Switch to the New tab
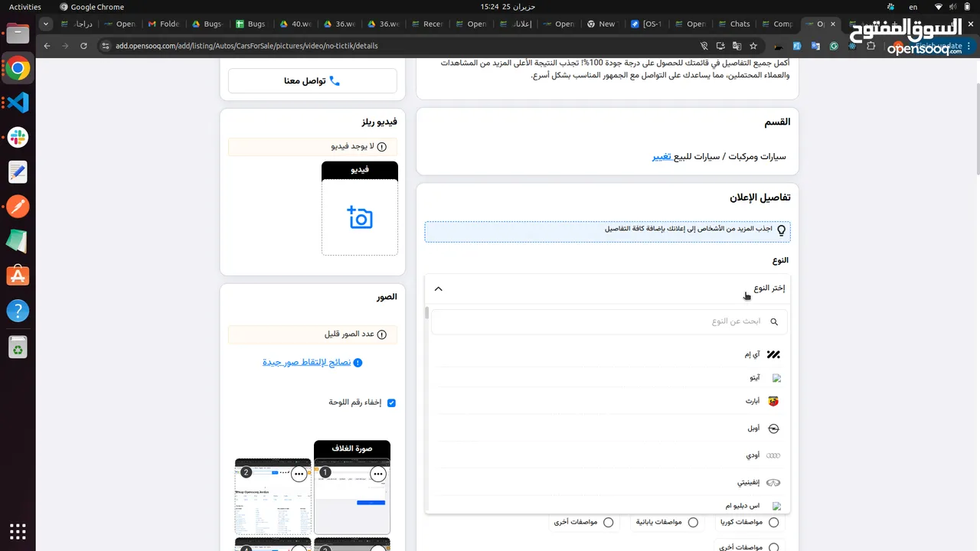This screenshot has width=980, height=551. [x=602, y=24]
